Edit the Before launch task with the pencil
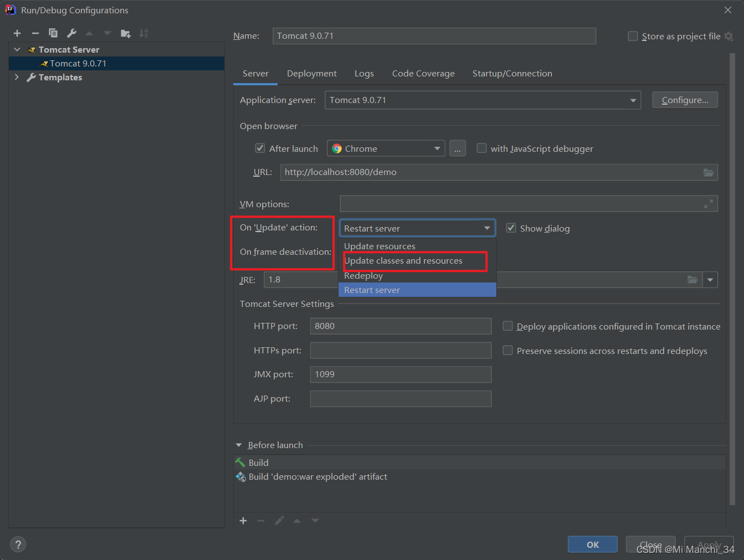This screenshot has height=560, width=744. pos(279,521)
